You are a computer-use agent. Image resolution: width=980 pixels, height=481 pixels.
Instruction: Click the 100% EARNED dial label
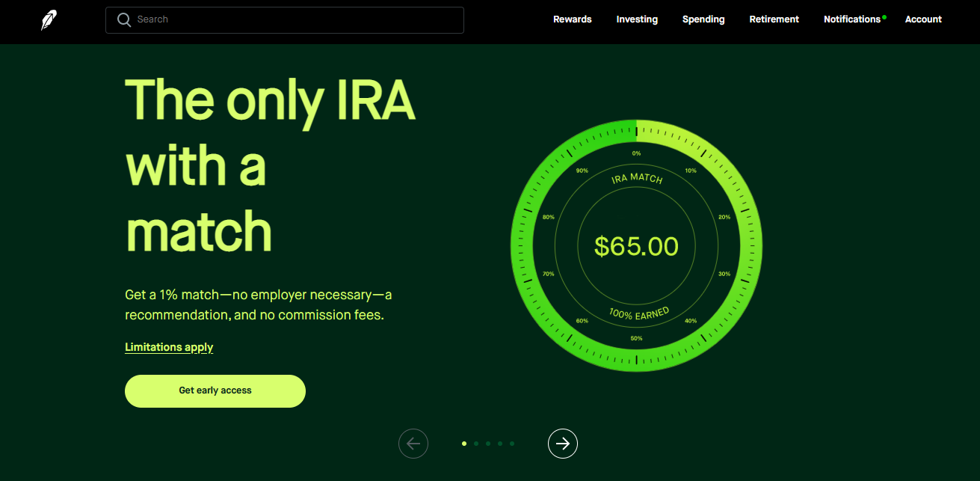[x=638, y=313]
